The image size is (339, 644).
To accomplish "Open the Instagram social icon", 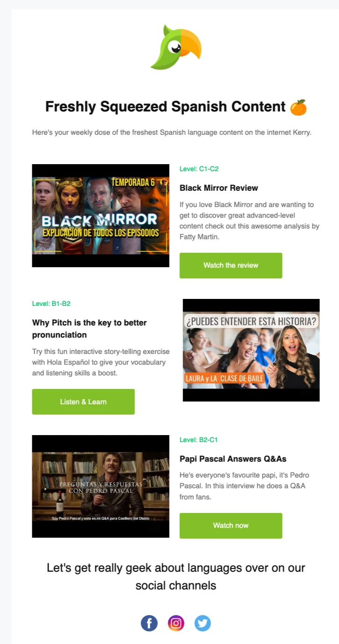I will tap(176, 623).
